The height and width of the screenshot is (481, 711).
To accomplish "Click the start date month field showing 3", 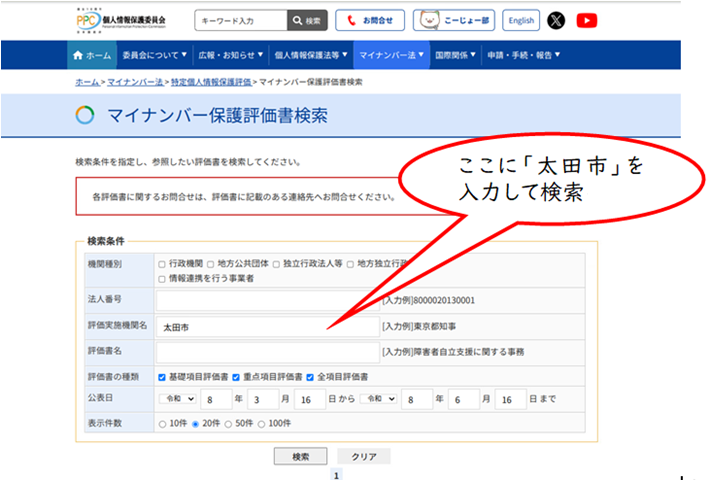I will tap(263, 399).
